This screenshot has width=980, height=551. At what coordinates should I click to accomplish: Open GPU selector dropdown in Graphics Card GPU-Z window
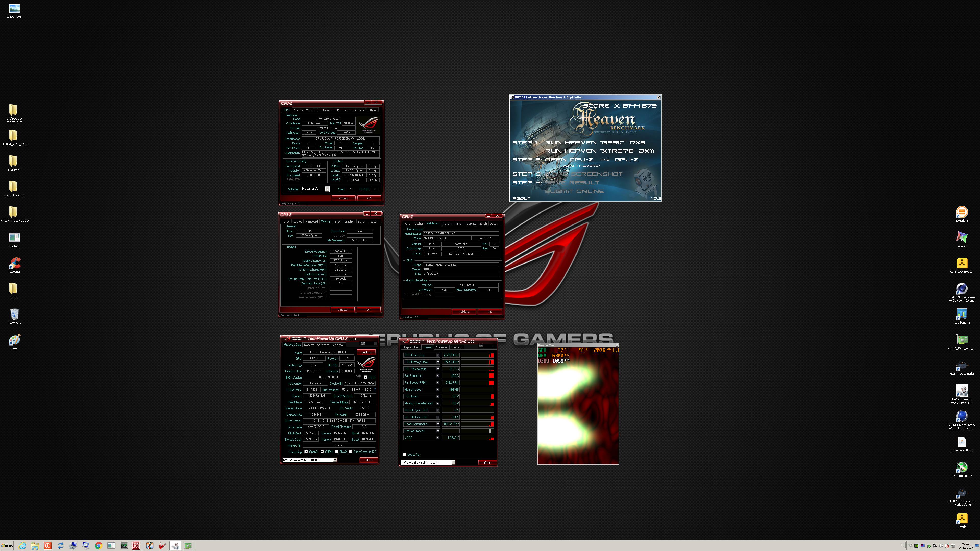pyautogui.click(x=335, y=460)
